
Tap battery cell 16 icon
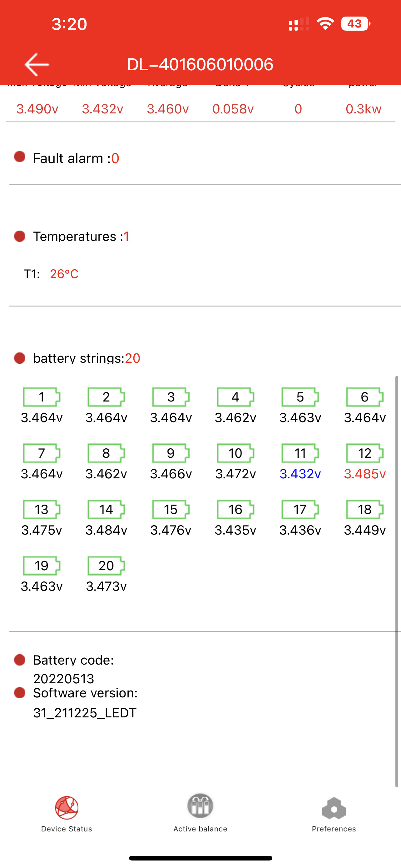235,509
